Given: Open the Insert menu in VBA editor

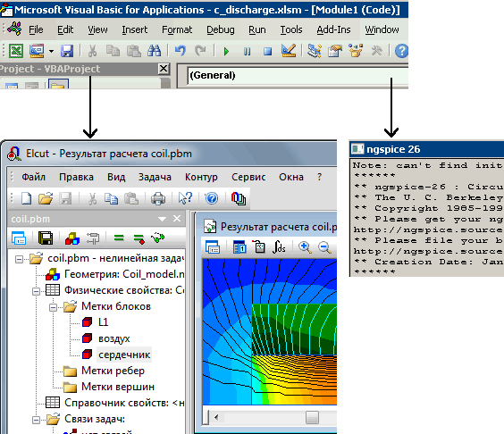Looking at the screenshot, I should click(134, 29).
